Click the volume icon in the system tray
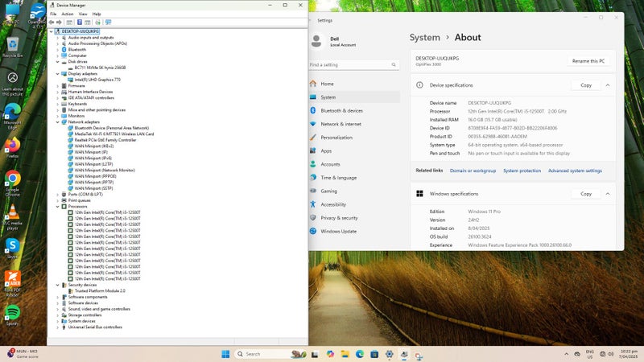Viewport: 644px width, 362px height. [x=611, y=354]
